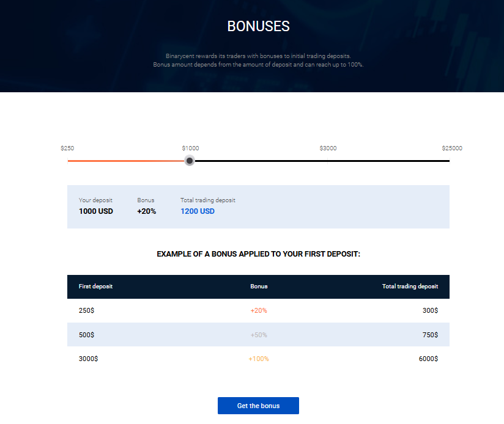
Task: Click the deposit slider handle
Action: click(190, 161)
